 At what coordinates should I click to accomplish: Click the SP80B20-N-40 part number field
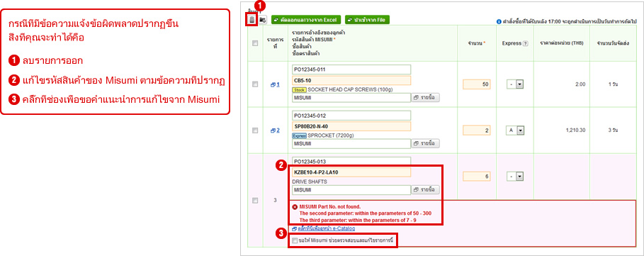tap(351, 126)
